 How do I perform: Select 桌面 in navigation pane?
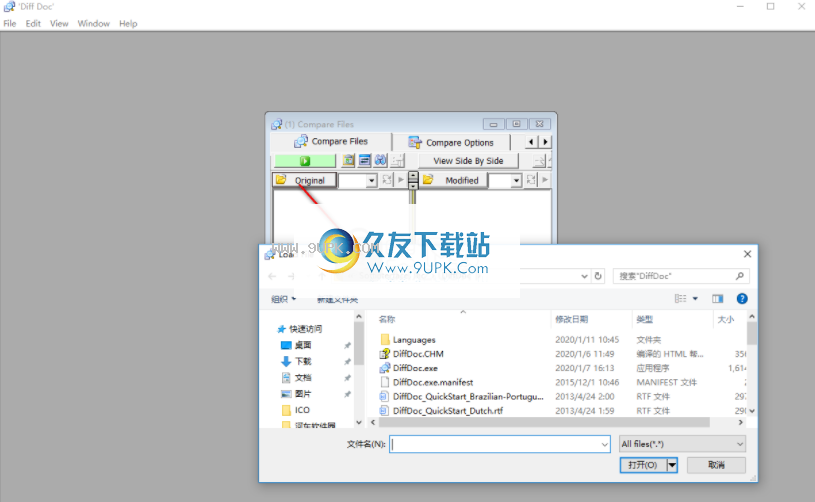click(x=303, y=345)
